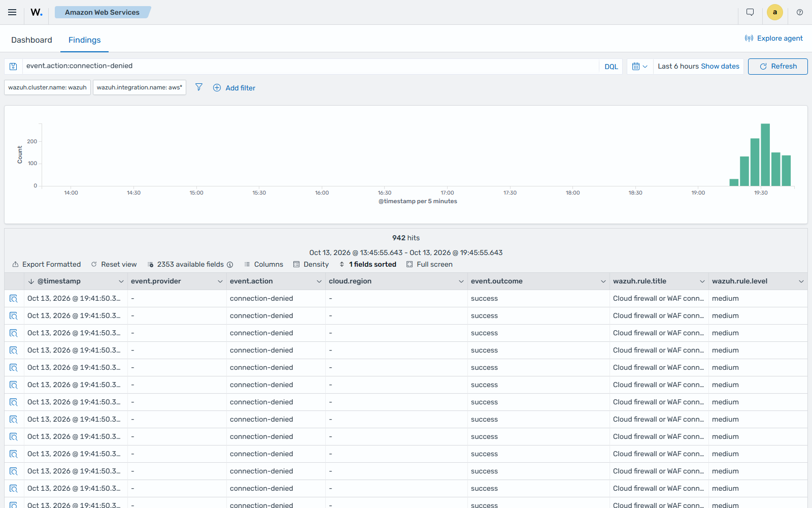Focus the query search input field
The width and height of the screenshot is (812, 508).
point(311,66)
